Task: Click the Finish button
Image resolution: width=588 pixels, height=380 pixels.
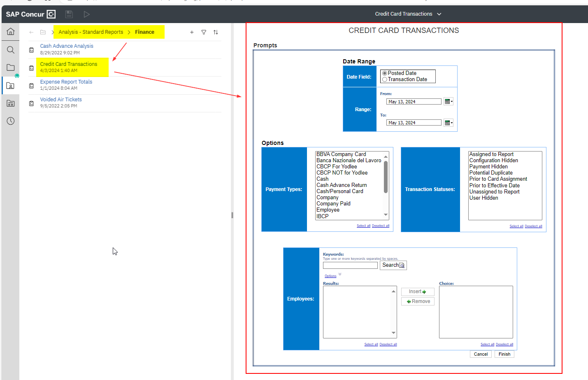Action: [x=504, y=354]
